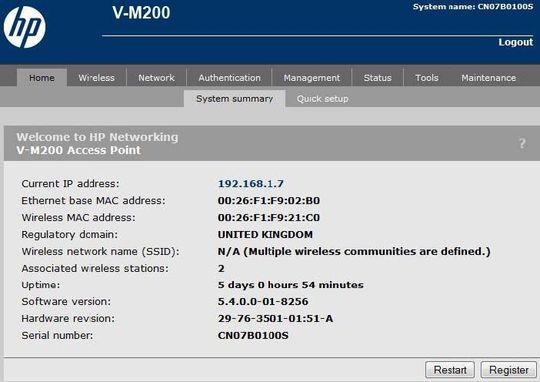Click the associated wireless stations value 2
The width and height of the screenshot is (540, 382).
(221, 268)
